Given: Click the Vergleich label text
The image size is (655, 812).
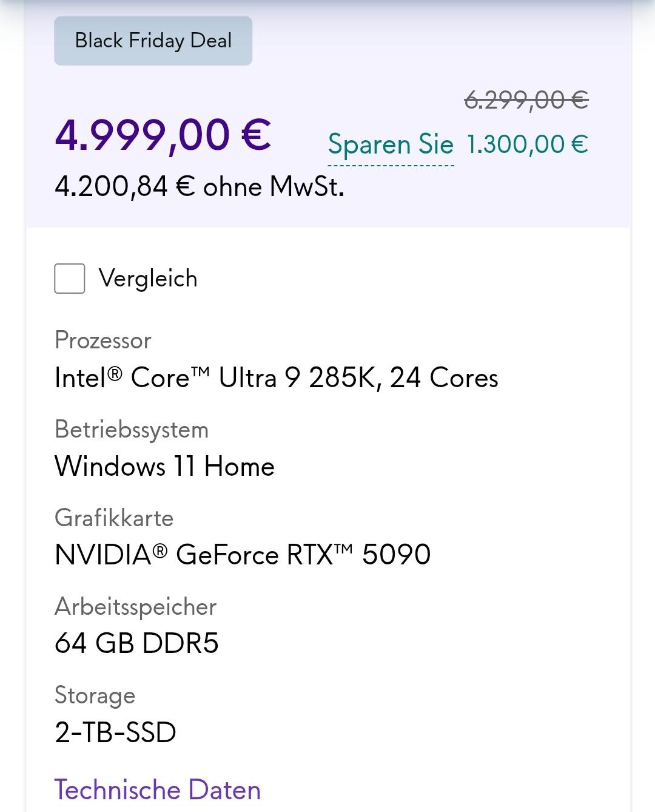Looking at the screenshot, I should pyautogui.click(x=148, y=279).
